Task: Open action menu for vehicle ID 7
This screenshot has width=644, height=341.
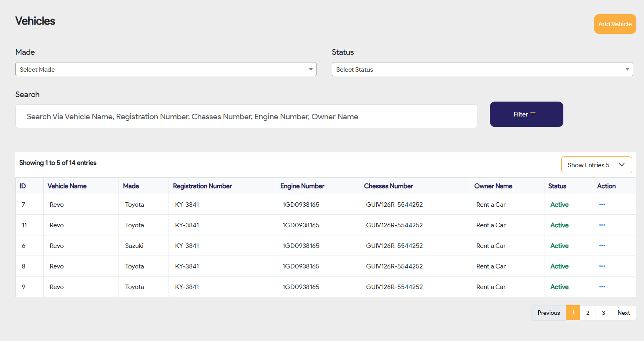Action: click(x=602, y=204)
